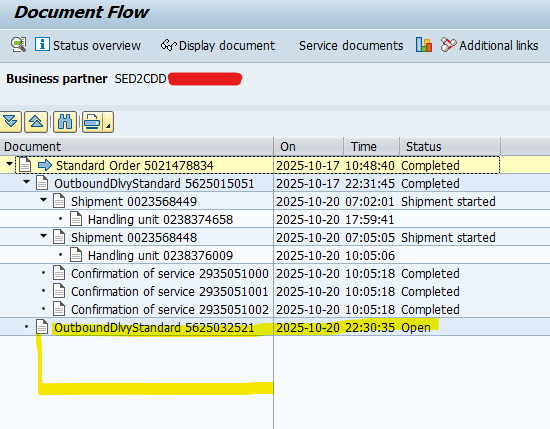Click the Status overview info icon

click(x=42, y=45)
